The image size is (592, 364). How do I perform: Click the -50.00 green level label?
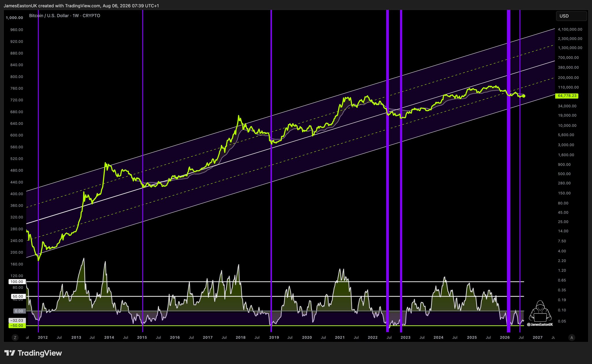click(x=17, y=326)
